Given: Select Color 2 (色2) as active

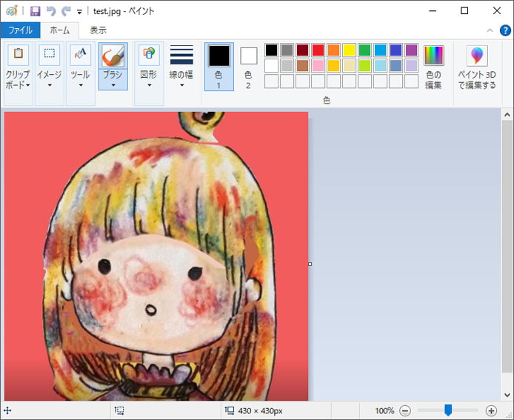Looking at the screenshot, I should click(x=248, y=66).
